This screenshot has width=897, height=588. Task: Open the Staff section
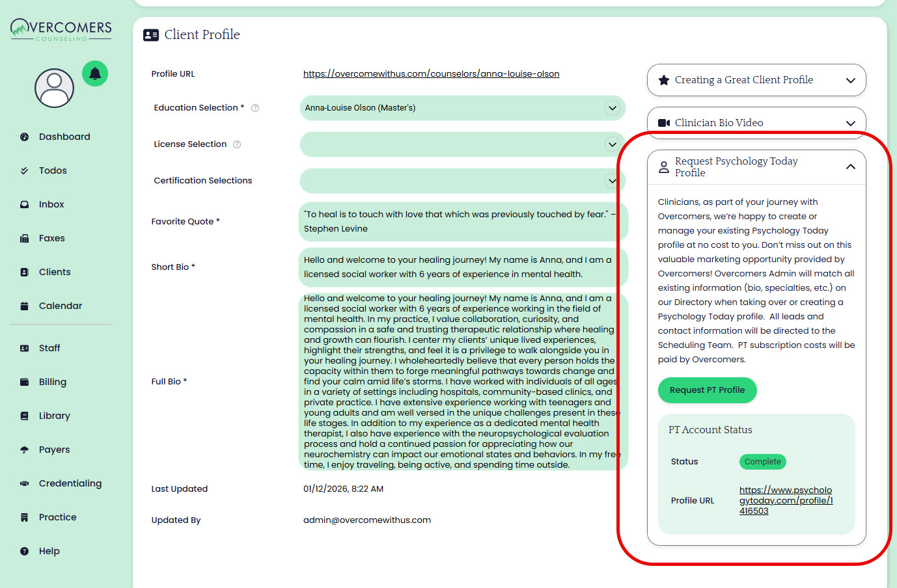pos(49,348)
